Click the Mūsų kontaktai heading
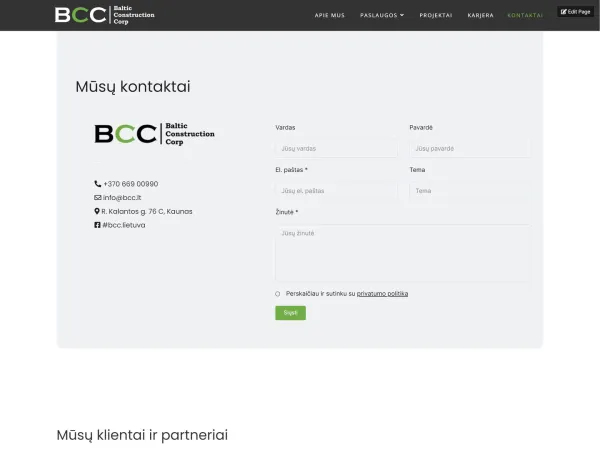 (133, 86)
